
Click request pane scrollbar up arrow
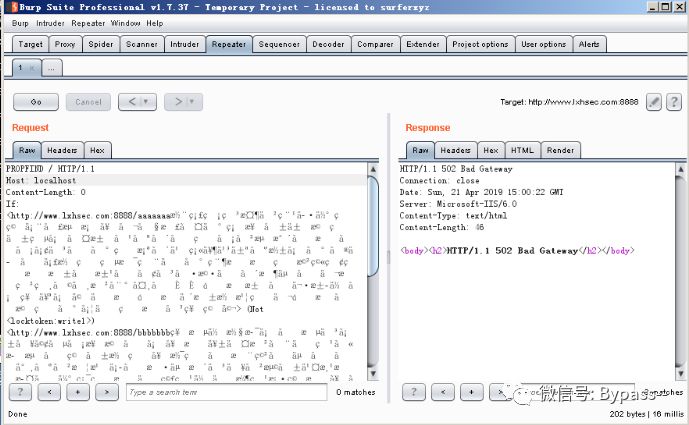[x=373, y=169]
